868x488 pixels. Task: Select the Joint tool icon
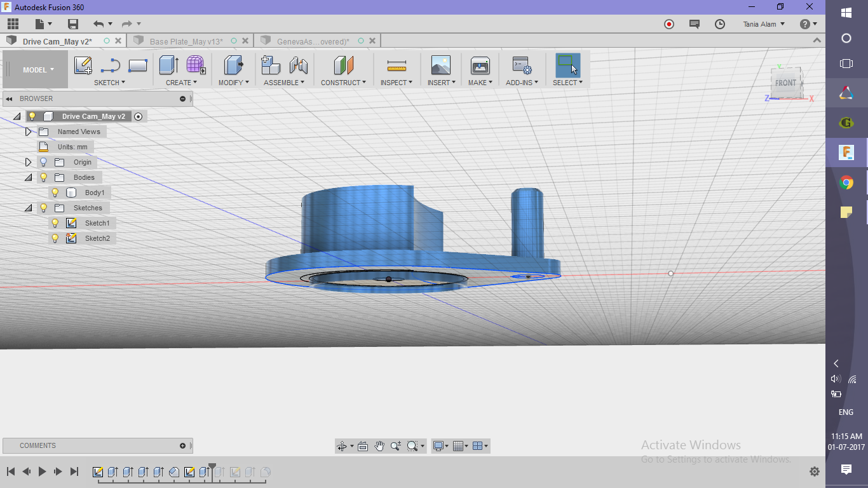tap(299, 65)
